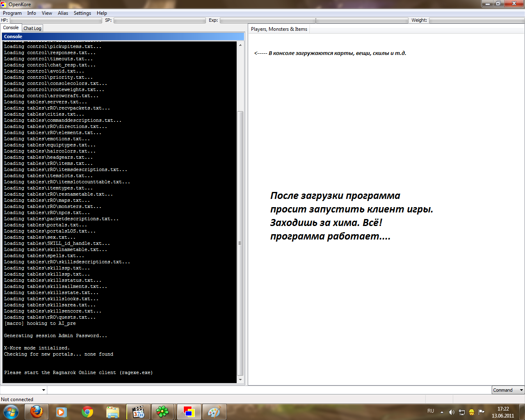Screen dimensions: 525x420
Task: Click the network tray icon
Action: [x=462, y=412]
